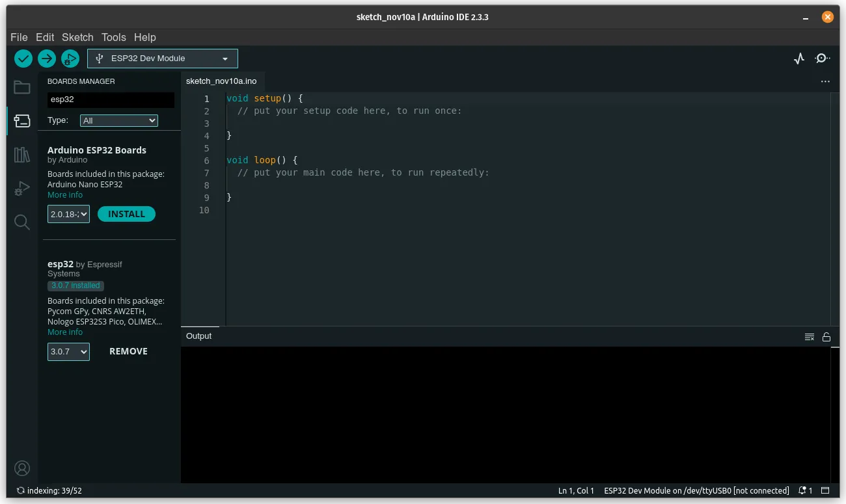
Task: Toggle the Search panel in the sidebar
Action: (21, 222)
